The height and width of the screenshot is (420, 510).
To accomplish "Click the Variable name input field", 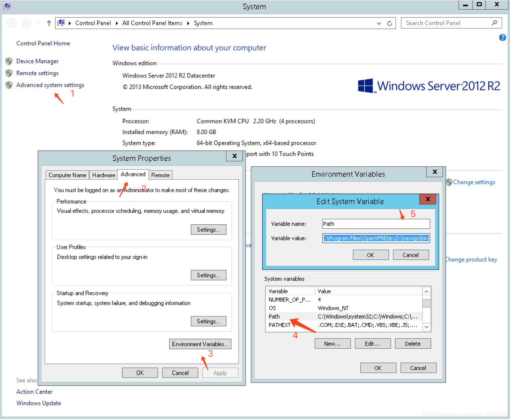I will [376, 224].
